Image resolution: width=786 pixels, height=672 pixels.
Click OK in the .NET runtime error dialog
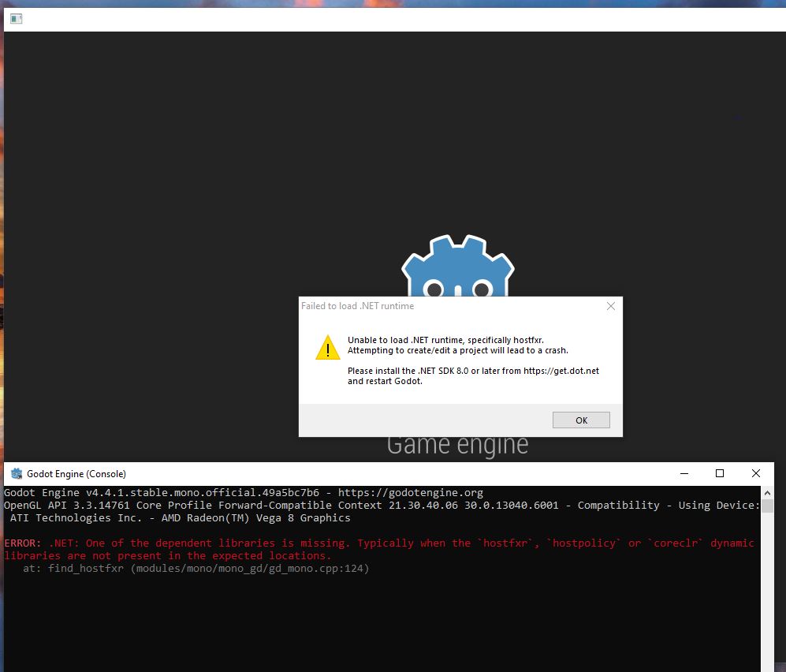(x=581, y=420)
